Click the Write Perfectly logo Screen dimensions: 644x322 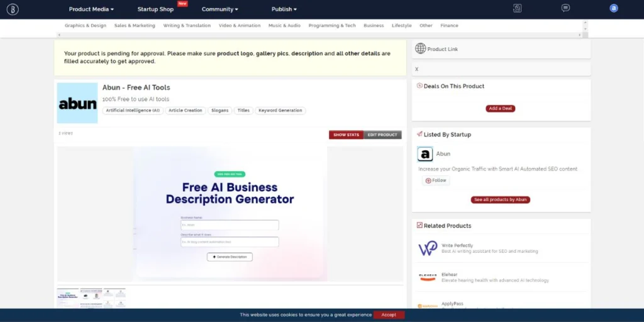point(428,248)
